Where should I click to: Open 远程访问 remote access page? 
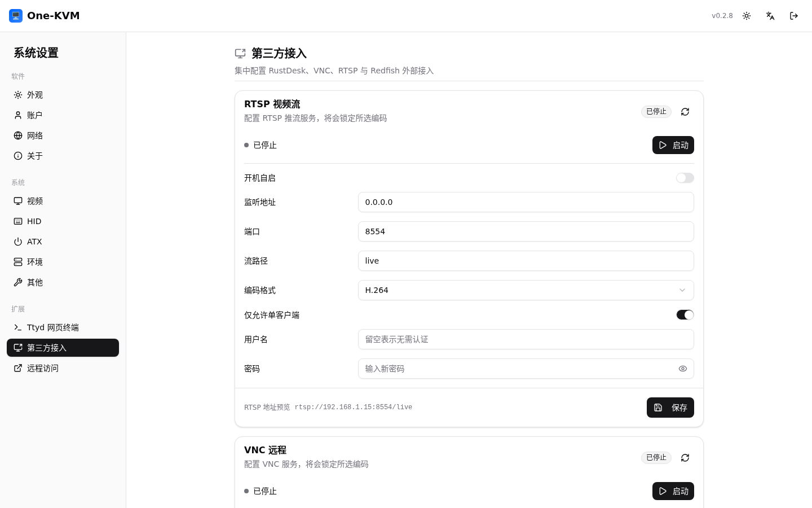pos(63,368)
